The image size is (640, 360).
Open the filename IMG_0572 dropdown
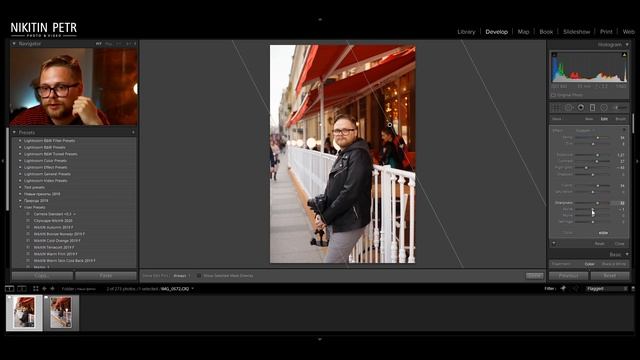point(177,289)
